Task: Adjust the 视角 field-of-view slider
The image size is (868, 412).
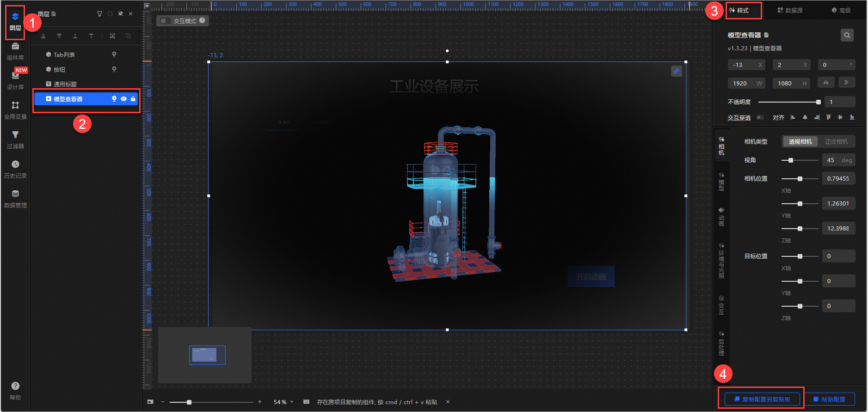Action: (800, 160)
